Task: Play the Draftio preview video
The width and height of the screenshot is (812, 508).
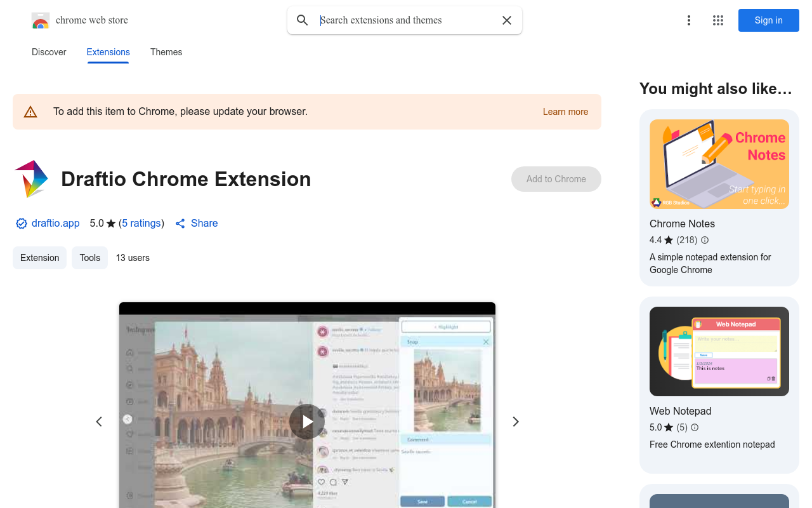Action: 307,422
